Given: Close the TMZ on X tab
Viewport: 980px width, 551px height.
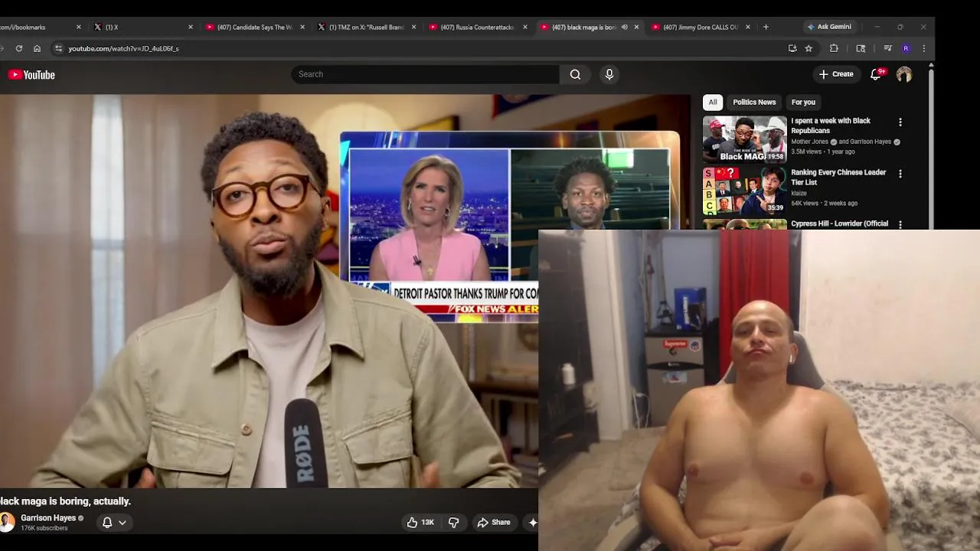Looking at the screenshot, I should (414, 27).
